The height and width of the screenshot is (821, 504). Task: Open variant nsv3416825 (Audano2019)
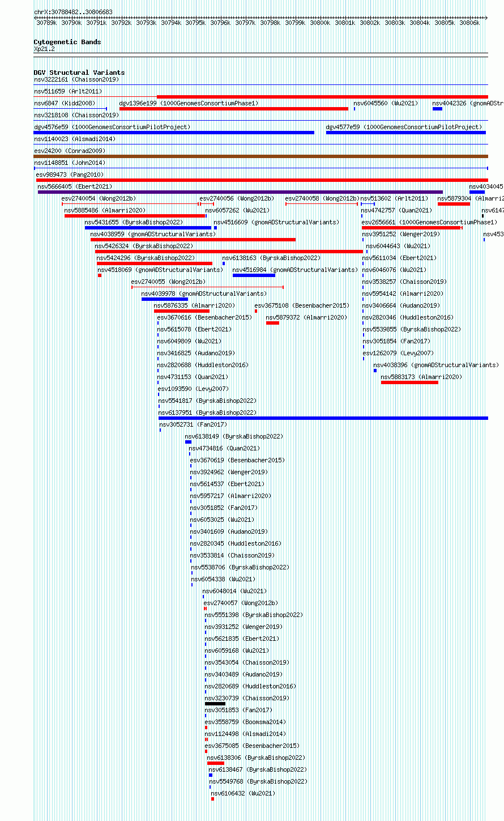196,354
